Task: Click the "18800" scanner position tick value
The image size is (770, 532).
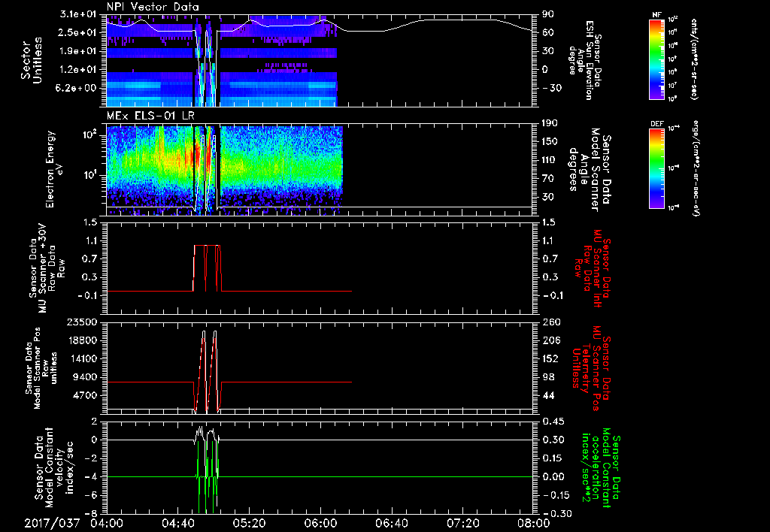Action: click(82, 340)
